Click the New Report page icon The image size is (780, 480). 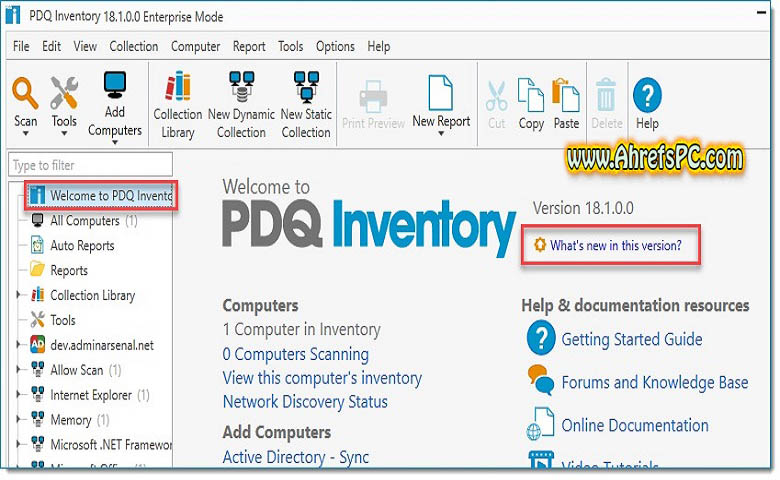point(441,93)
